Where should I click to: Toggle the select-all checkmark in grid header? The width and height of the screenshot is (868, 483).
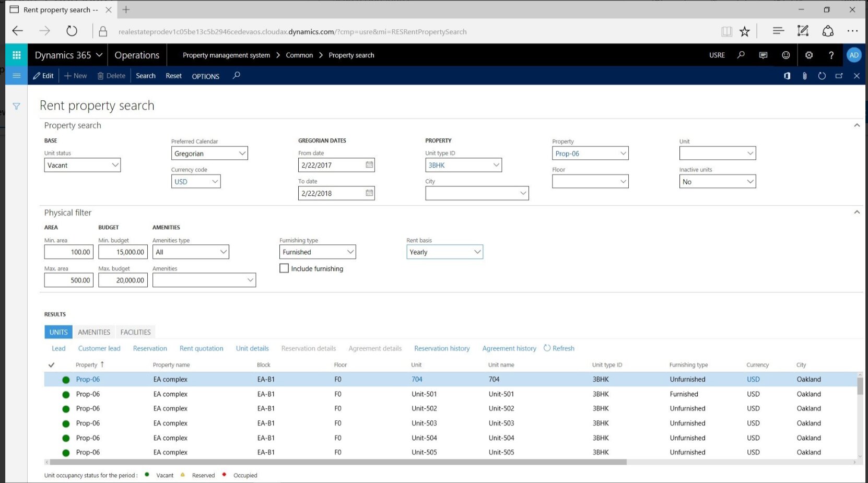(x=51, y=365)
